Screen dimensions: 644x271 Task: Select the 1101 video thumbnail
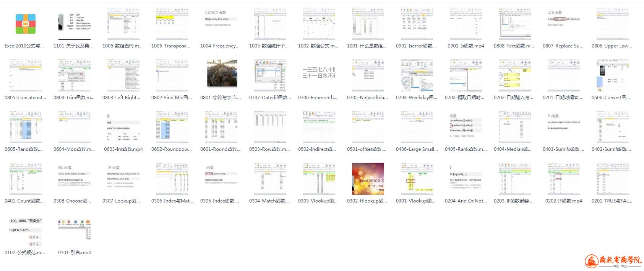75,24
